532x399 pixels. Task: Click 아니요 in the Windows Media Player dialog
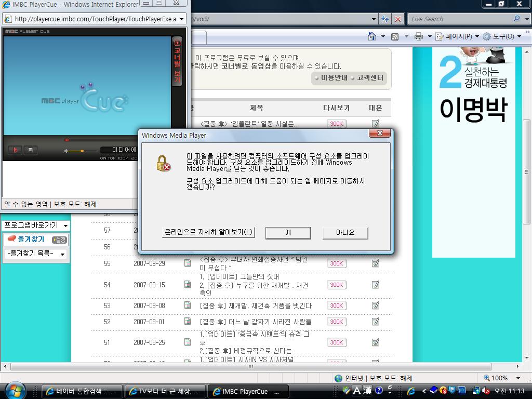(345, 233)
